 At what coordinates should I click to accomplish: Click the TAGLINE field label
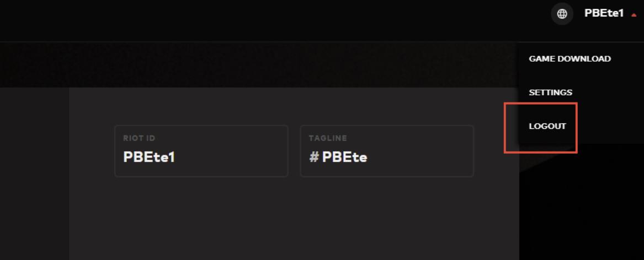tap(328, 138)
